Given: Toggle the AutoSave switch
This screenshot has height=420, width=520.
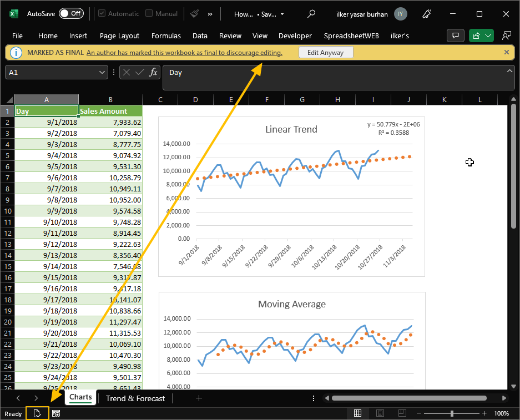Looking at the screenshot, I should [x=71, y=13].
